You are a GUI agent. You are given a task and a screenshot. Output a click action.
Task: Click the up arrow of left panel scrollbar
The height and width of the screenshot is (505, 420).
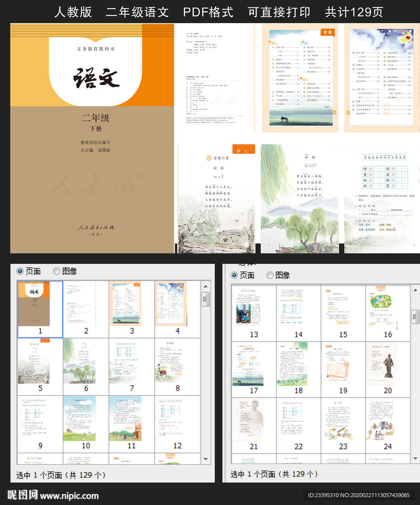pos(206,286)
